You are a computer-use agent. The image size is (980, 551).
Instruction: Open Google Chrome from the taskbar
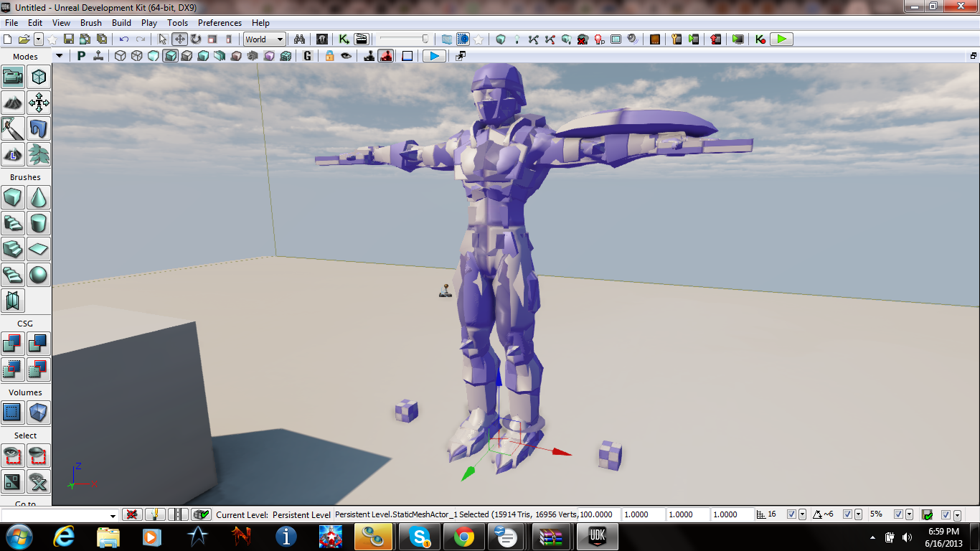tap(463, 537)
